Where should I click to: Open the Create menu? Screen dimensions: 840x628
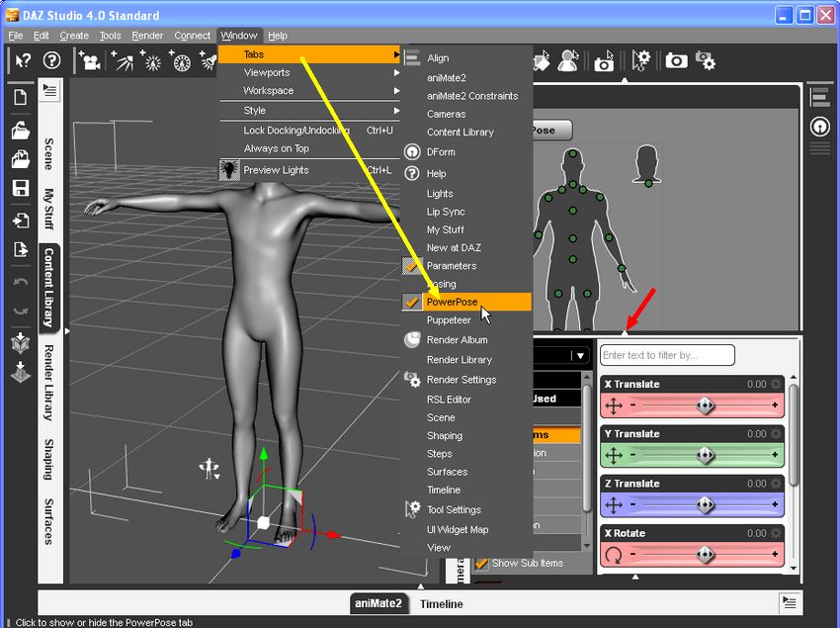coord(74,36)
